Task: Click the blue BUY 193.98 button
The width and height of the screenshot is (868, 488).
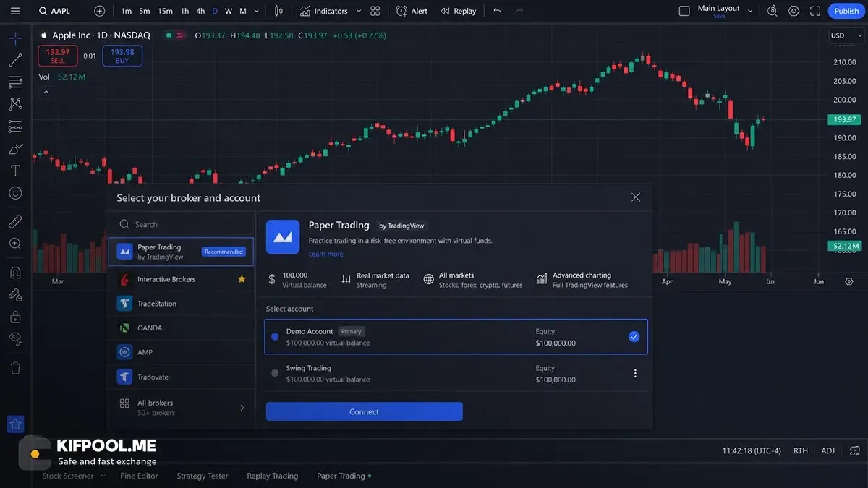Action: click(x=122, y=56)
